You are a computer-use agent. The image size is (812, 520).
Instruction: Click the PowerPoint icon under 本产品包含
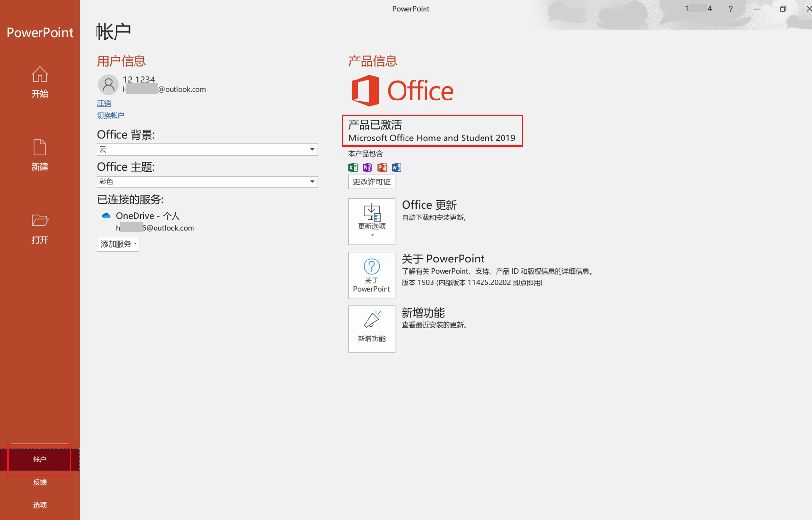pyautogui.click(x=382, y=167)
